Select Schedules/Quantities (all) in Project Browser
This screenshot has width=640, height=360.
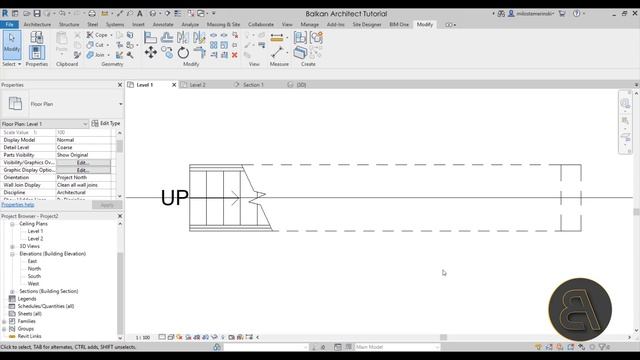(46, 306)
